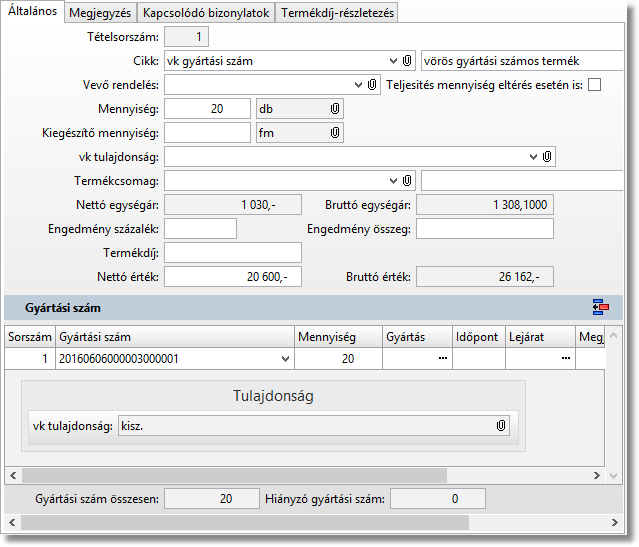Click paperclip icon beside upper vk tulajdonság dropdown

(547, 157)
